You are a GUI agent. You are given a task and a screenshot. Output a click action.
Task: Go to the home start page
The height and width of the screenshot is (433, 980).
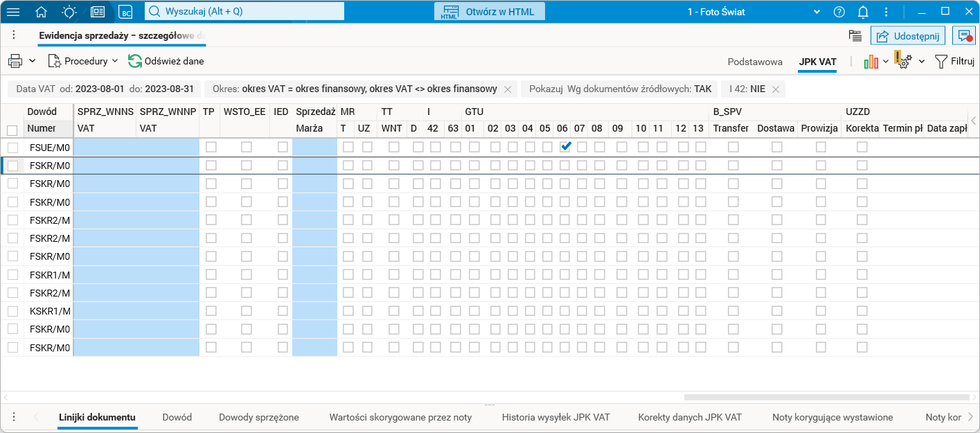tap(42, 12)
